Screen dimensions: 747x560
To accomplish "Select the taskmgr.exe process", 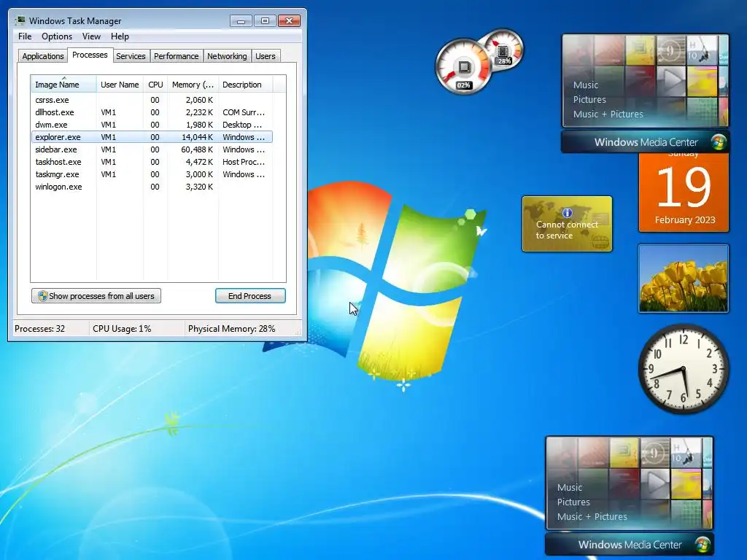I will pos(152,174).
